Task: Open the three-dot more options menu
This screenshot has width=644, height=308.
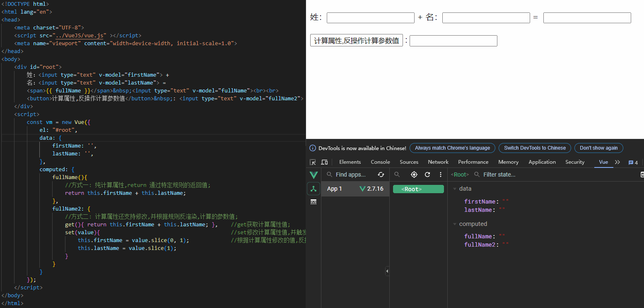Action: coord(441,175)
